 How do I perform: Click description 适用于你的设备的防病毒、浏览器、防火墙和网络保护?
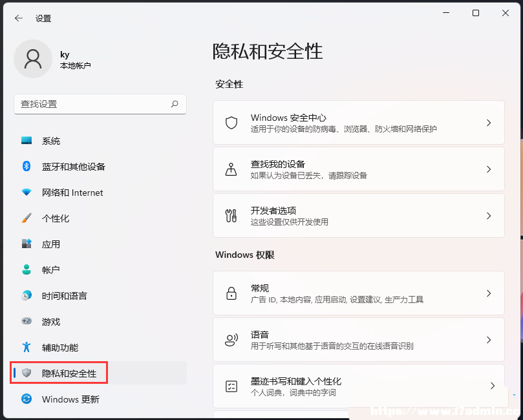pos(343,129)
